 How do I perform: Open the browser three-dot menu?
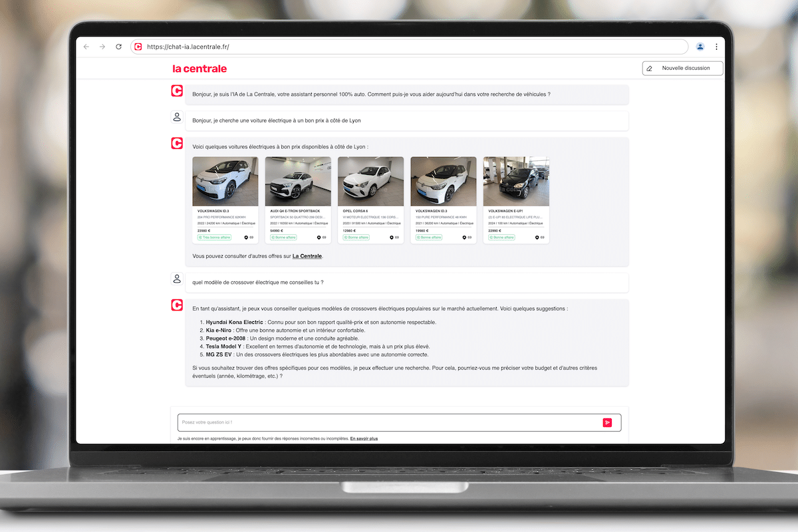(x=716, y=47)
